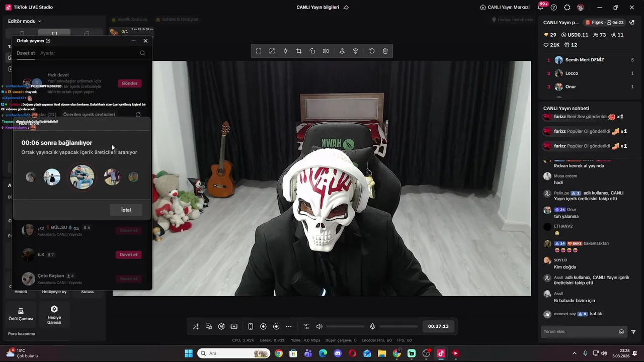Viewport: 644px width, 362px height.
Task: Click Davet et button next to E.K
Action: coord(128,254)
